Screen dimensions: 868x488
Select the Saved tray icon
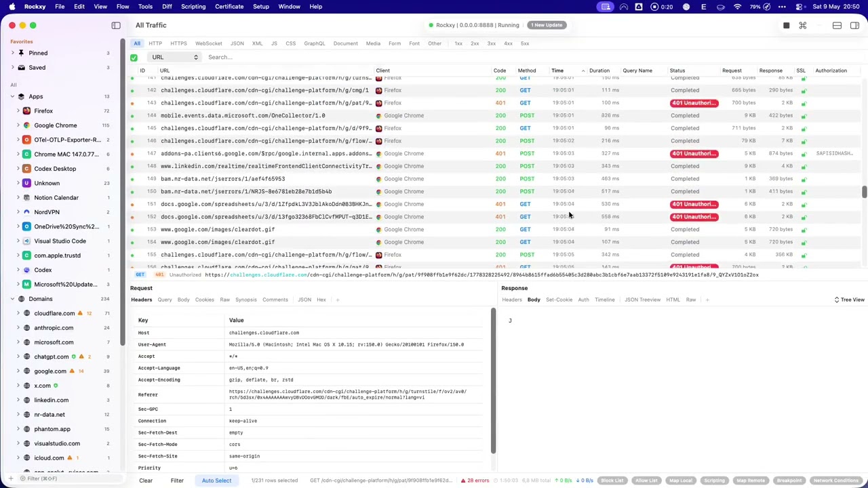(x=22, y=68)
